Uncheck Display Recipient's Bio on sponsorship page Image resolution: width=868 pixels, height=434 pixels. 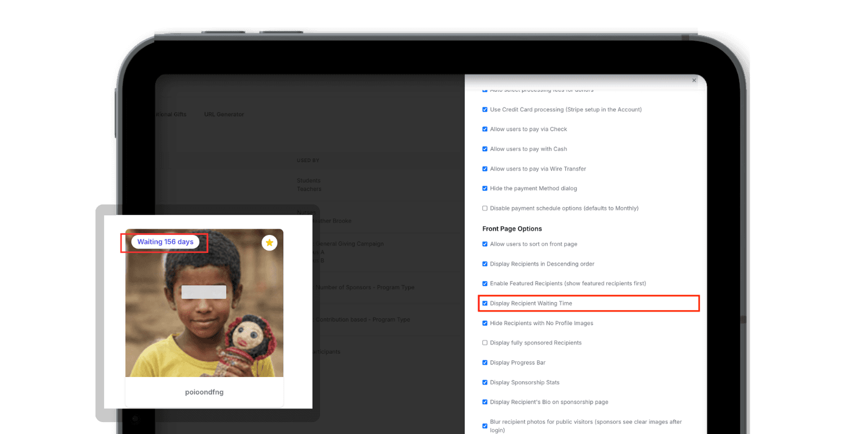(485, 402)
